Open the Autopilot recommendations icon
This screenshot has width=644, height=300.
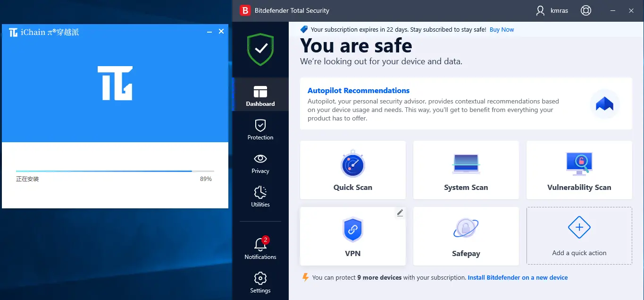(604, 104)
